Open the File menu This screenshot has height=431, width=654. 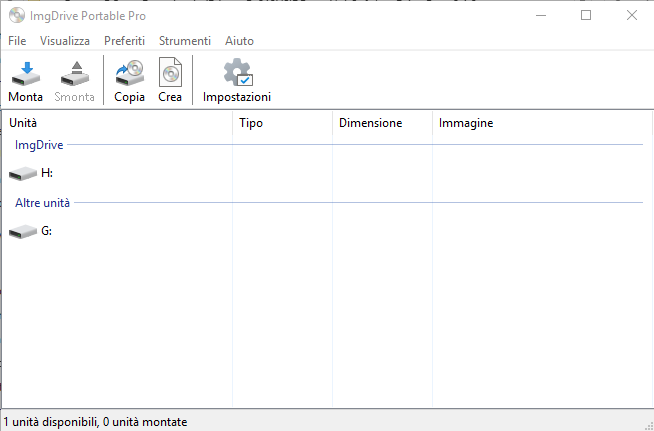click(17, 41)
